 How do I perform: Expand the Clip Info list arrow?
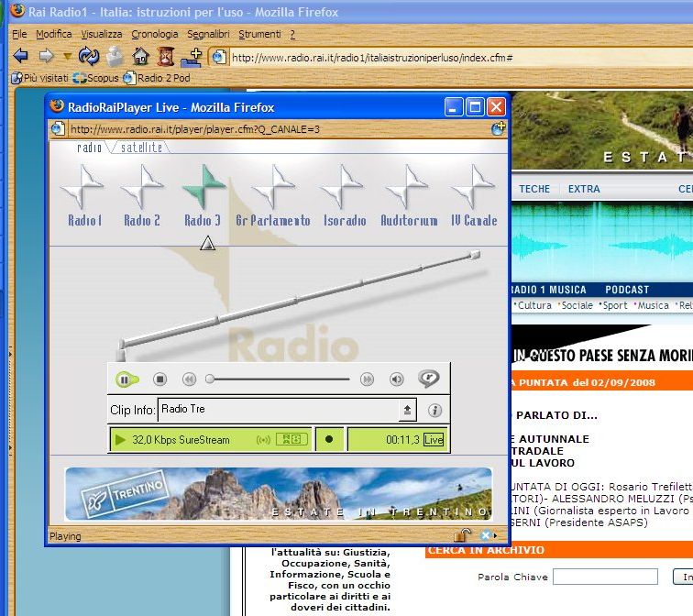[407, 410]
